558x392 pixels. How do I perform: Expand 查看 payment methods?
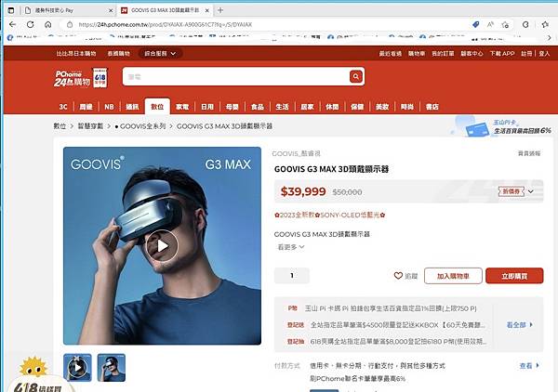point(529,365)
